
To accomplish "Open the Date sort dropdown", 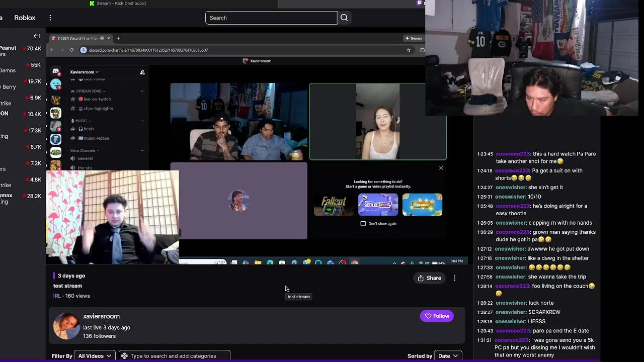I will point(448,356).
